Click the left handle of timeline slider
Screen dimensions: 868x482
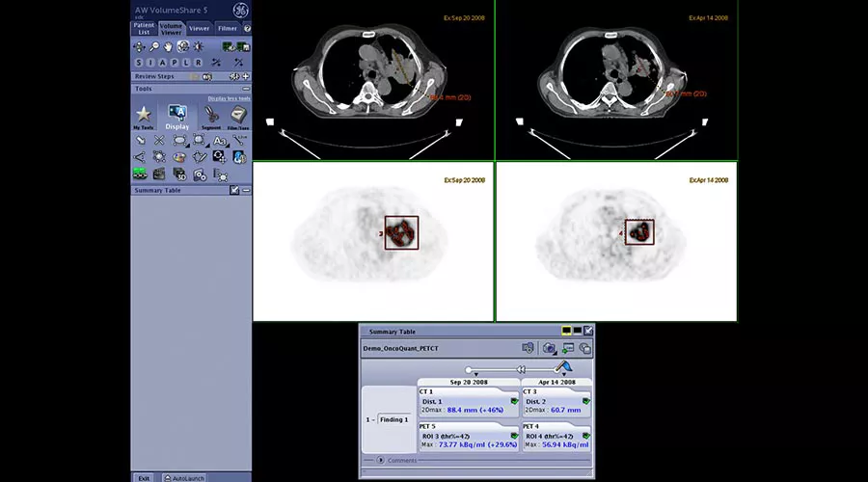469,369
